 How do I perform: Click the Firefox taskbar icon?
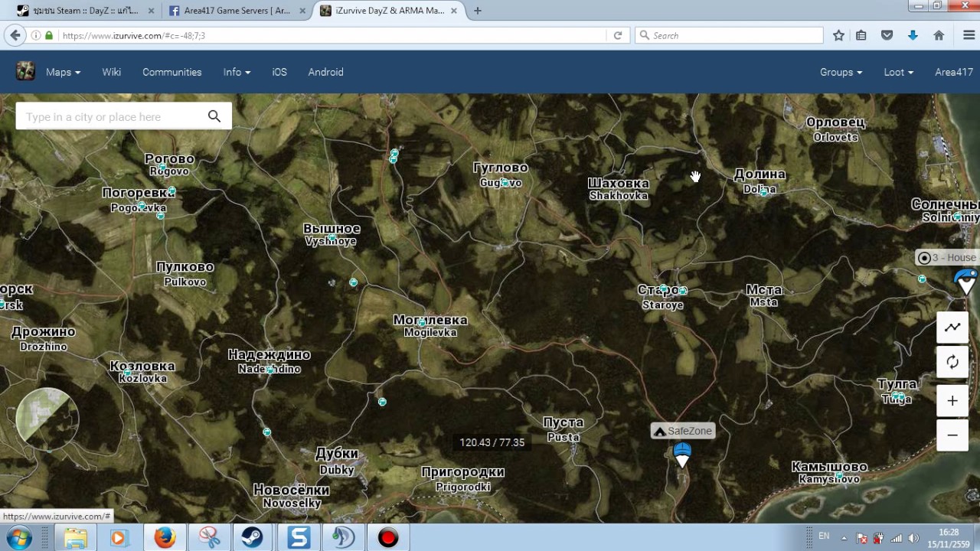(165, 538)
